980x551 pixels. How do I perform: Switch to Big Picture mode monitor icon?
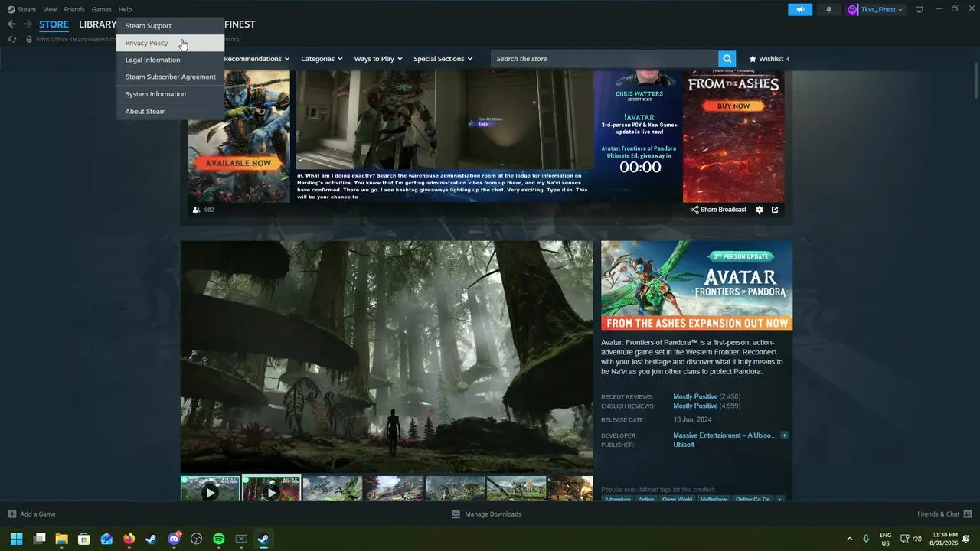920,9
